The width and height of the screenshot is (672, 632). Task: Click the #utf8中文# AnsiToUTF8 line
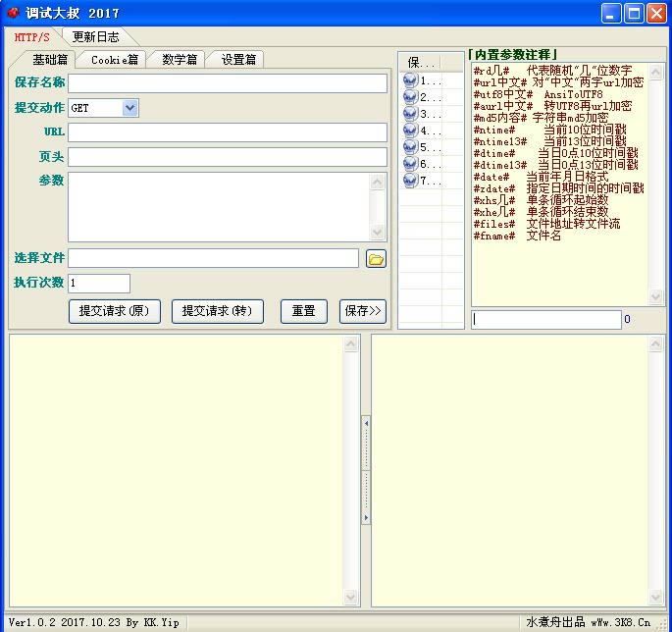[539, 94]
